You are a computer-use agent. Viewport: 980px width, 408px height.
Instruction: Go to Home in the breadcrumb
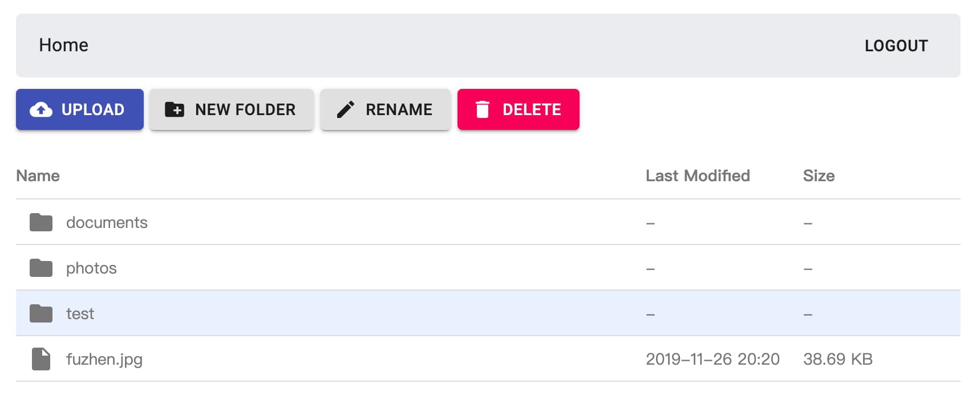[x=63, y=45]
